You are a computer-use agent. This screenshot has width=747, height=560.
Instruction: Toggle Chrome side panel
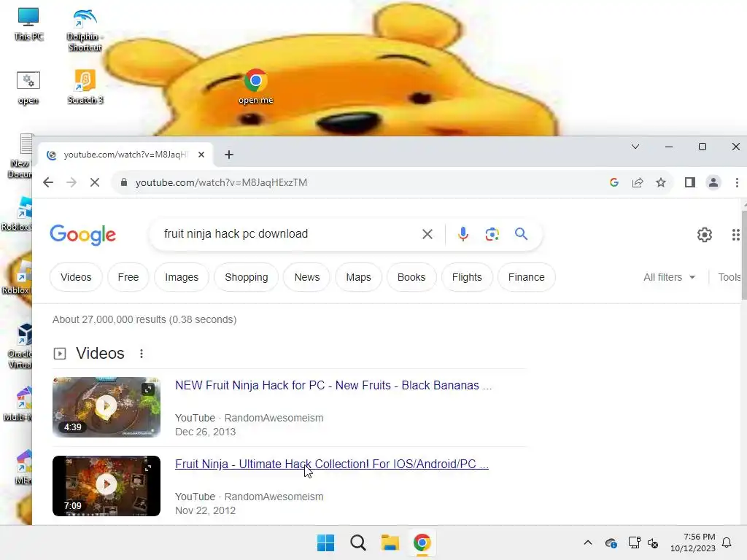click(x=690, y=182)
